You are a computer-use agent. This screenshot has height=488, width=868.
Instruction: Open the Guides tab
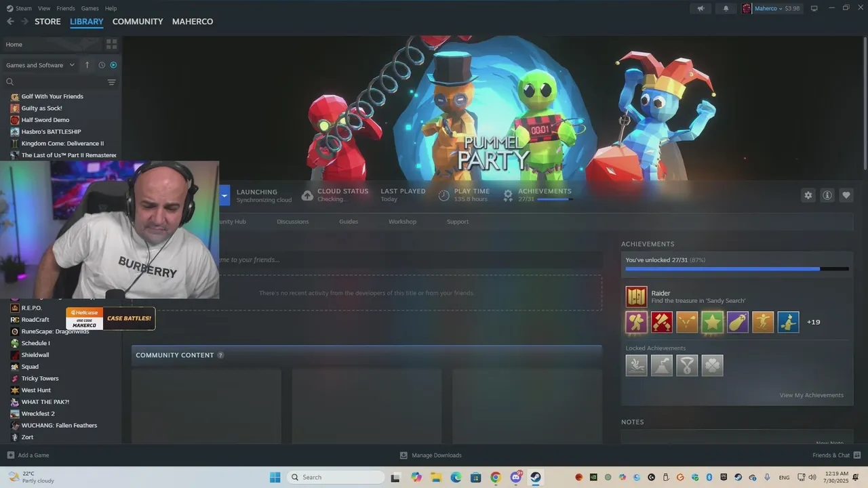coord(349,222)
